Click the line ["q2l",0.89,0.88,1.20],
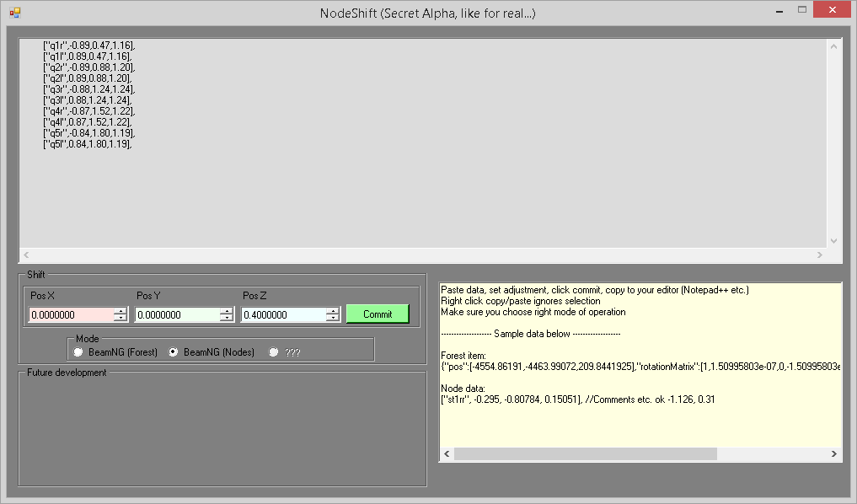 [x=88, y=78]
